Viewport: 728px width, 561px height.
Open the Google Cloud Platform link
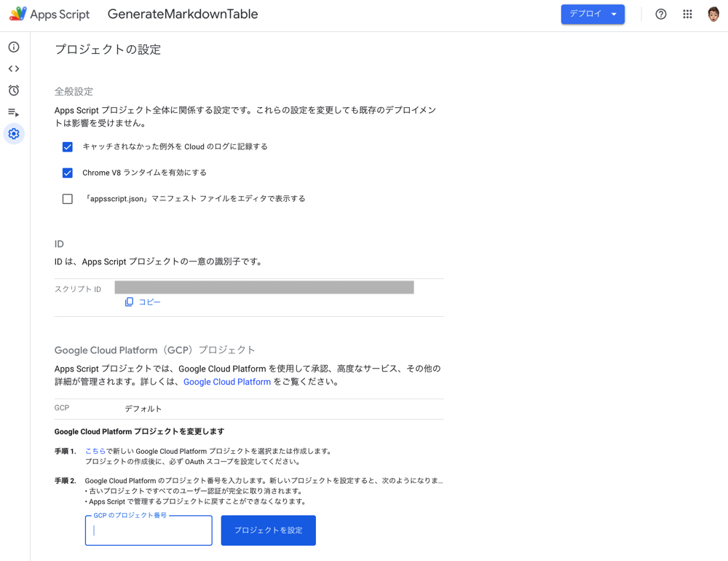[x=227, y=382]
